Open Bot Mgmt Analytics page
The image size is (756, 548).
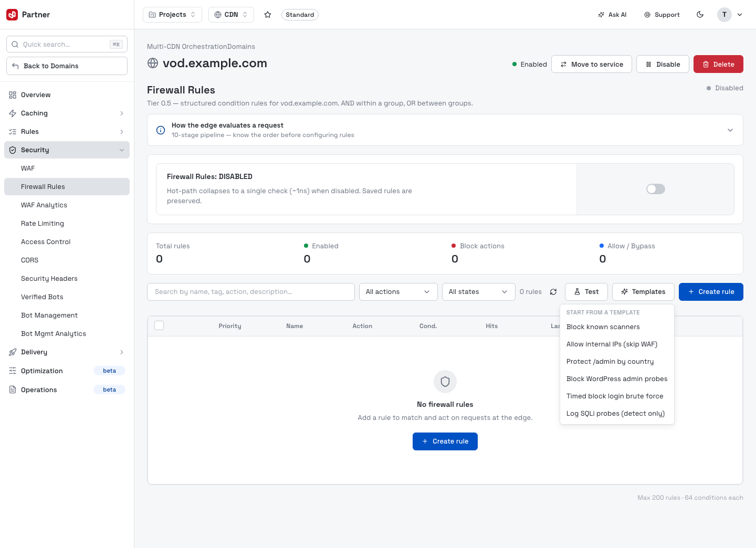(x=67, y=334)
